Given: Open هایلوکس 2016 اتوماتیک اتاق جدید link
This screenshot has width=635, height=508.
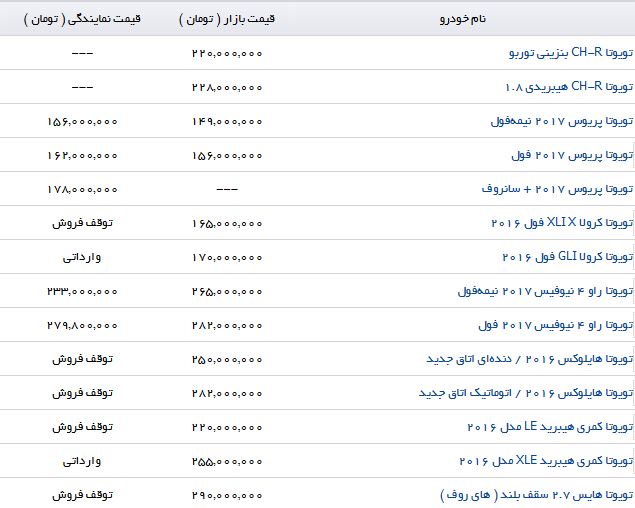Looking at the screenshot, I should (526, 393).
